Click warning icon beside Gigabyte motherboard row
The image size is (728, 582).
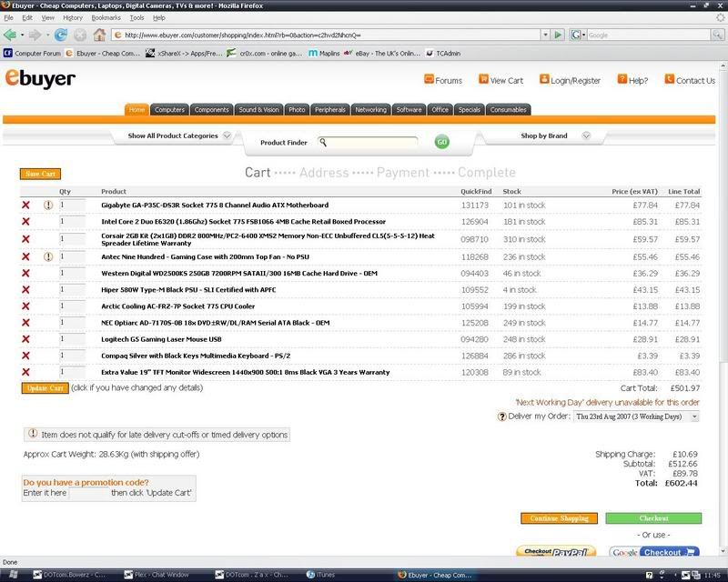click(48, 205)
